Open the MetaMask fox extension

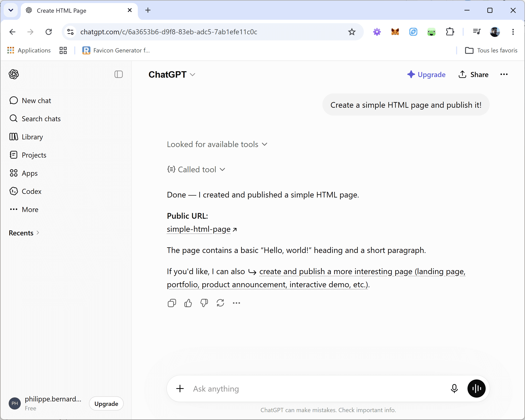tap(395, 32)
